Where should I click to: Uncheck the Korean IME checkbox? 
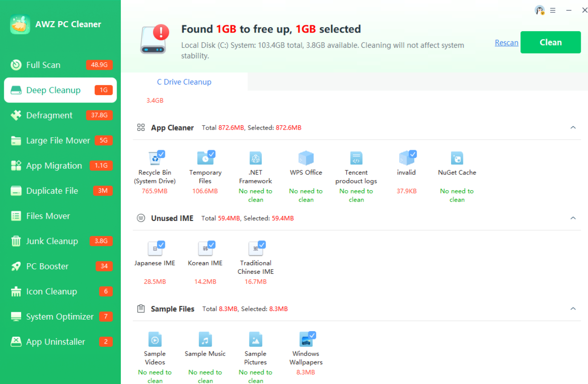point(211,244)
